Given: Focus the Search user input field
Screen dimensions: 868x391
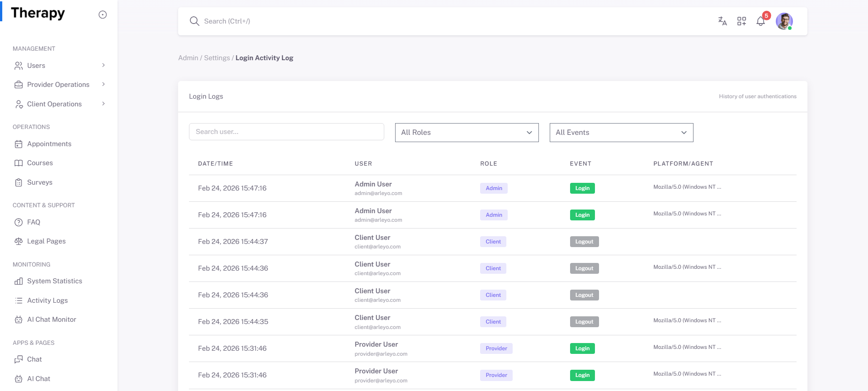Looking at the screenshot, I should (287, 132).
